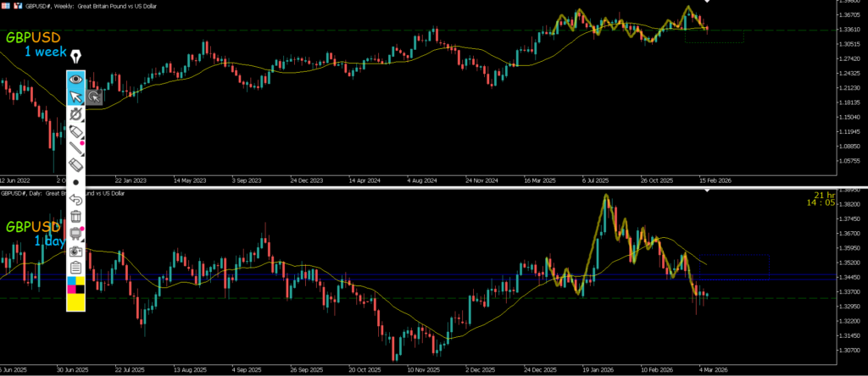Expand the stamp tool options
The height and width of the screenshot is (376, 868).
click(75, 234)
